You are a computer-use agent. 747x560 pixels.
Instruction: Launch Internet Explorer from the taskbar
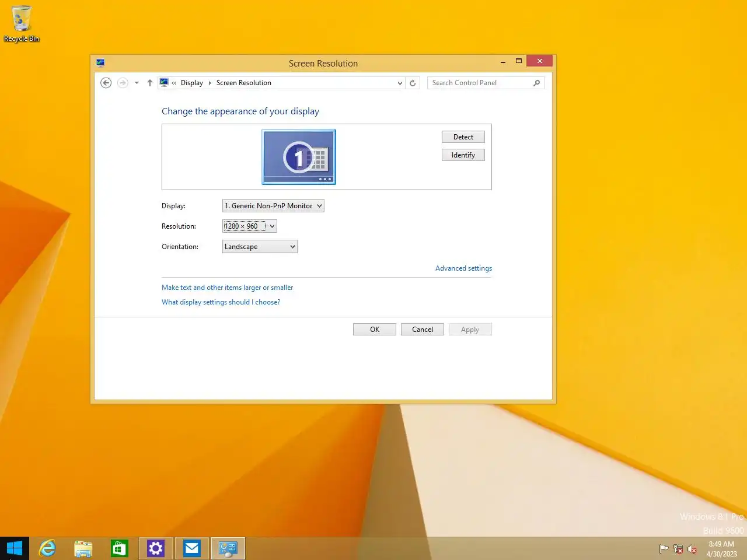click(x=47, y=548)
